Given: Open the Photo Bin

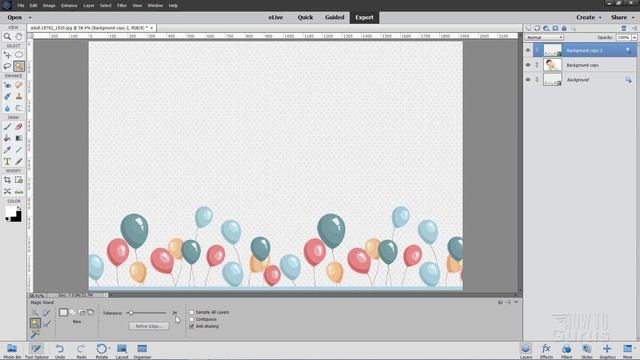Looking at the screenshot, I should [x=12, y=351].
